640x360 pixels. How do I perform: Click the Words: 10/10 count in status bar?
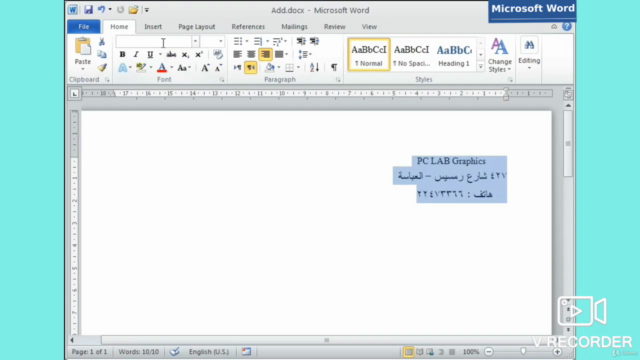(x=138, y=351)
